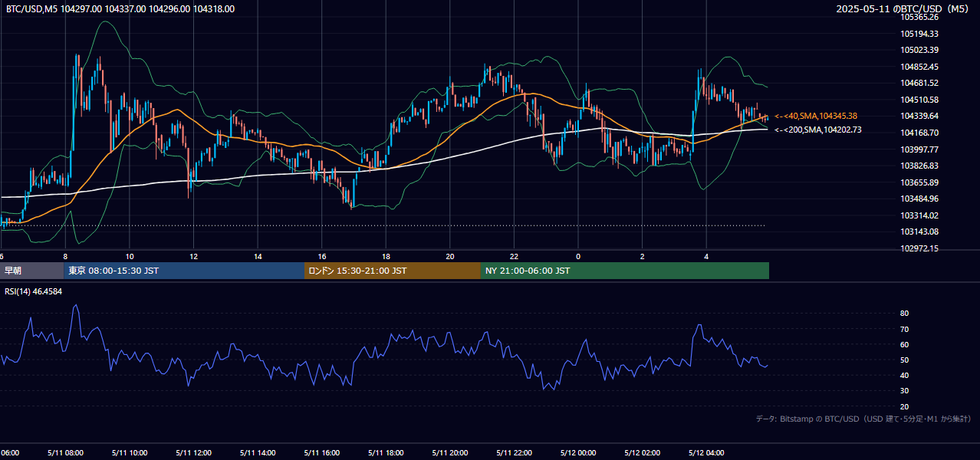The width and height of the screenshot is (980, 460).
Task: Click the Bitstamp data source note
Action: tap(863, 419)
